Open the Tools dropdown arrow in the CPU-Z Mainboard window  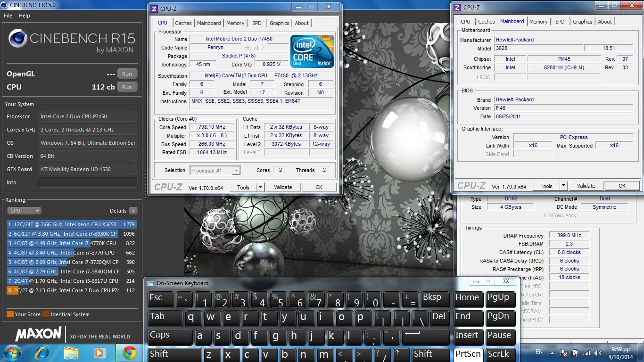[x=563, y=186]
